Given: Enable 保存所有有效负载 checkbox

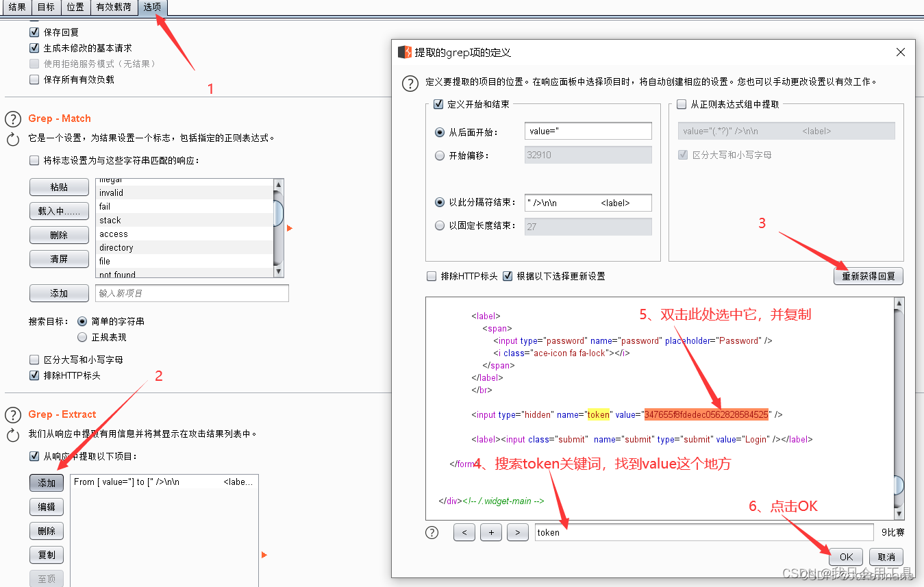Looking at the screenshot, I should tap(34, 79).
